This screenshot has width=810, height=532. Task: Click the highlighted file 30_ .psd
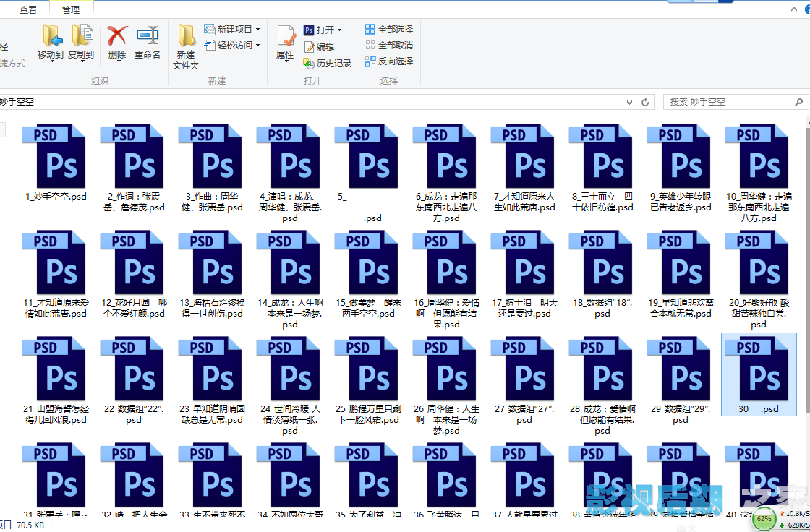(x=759, y=374)
